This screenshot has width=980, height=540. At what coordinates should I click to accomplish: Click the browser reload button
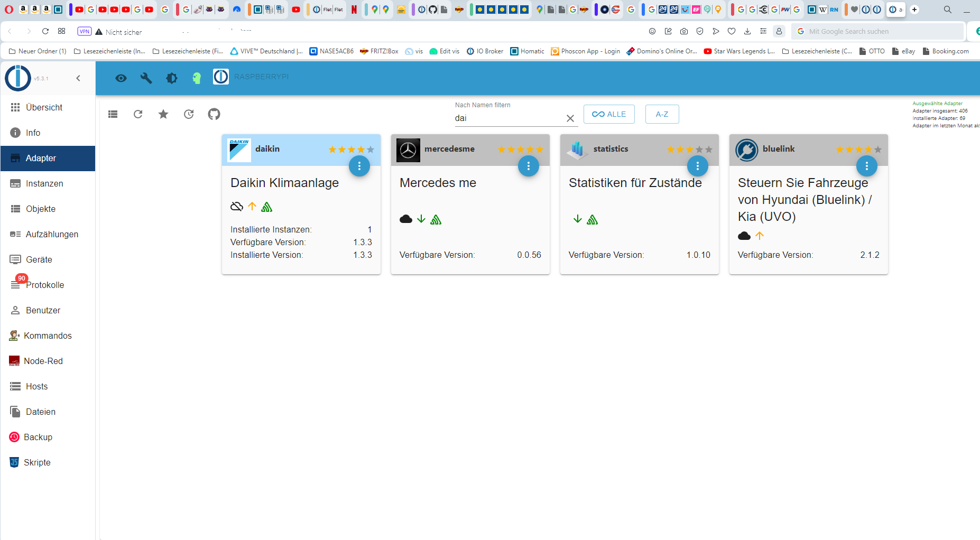click(45, 31)
